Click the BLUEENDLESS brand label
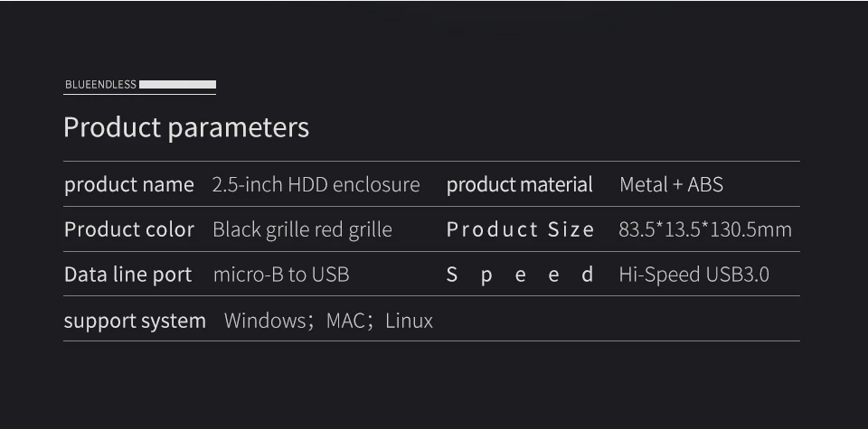Viewport: 868px width, 429px height. click(x=100, y=85)
